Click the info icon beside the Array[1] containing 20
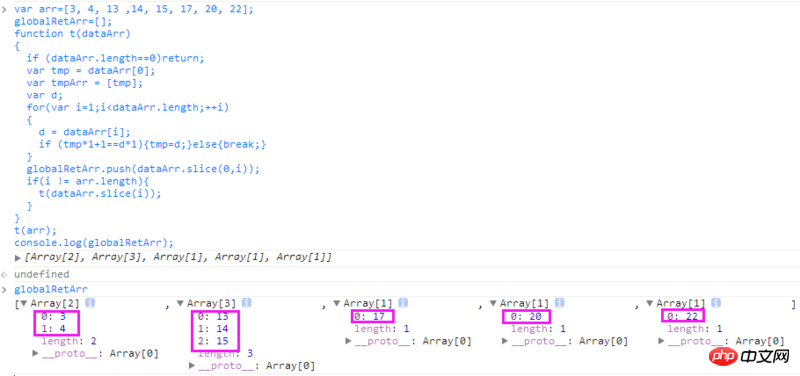The height and width of the screenshot is (376, 800). coord(560,303)
